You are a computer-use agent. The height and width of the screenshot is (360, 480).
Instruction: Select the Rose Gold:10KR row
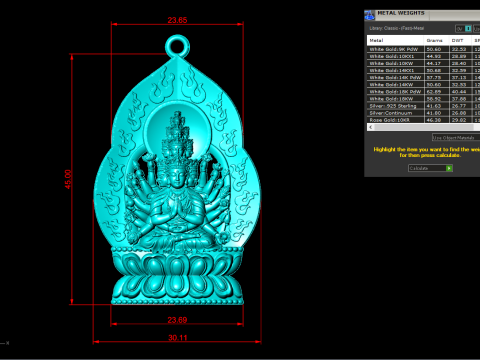tap(423, 120)
